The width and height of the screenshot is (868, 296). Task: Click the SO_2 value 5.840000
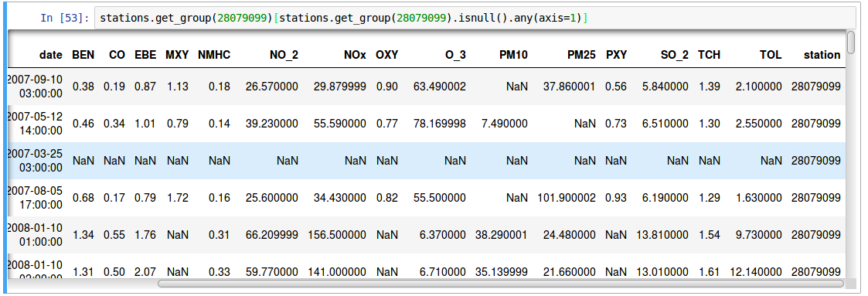pyautogui.click(x=666, y=87)
